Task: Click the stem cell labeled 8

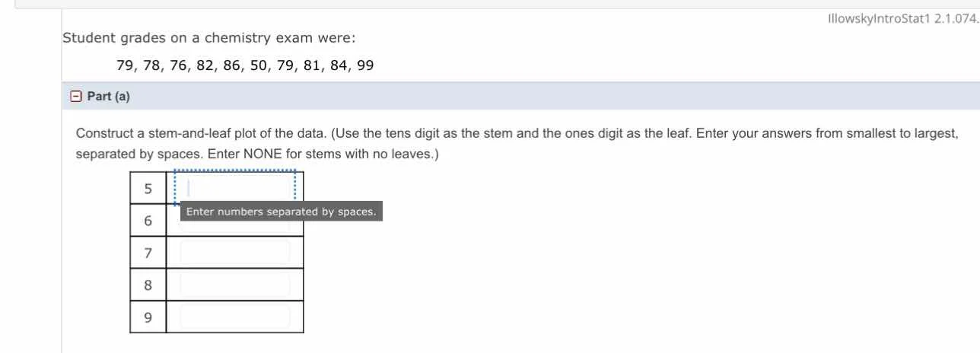Action: point(148,285)
